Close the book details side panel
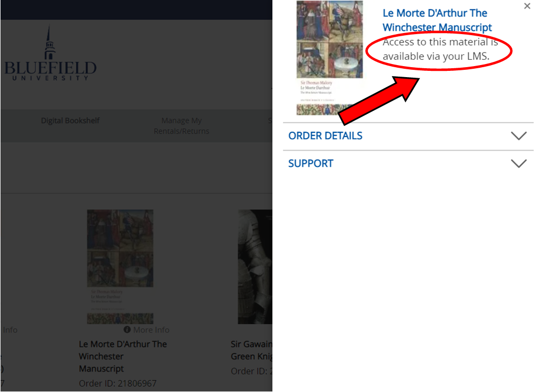The width and height of the screenshot is (538, 392). tap(527, 6)
